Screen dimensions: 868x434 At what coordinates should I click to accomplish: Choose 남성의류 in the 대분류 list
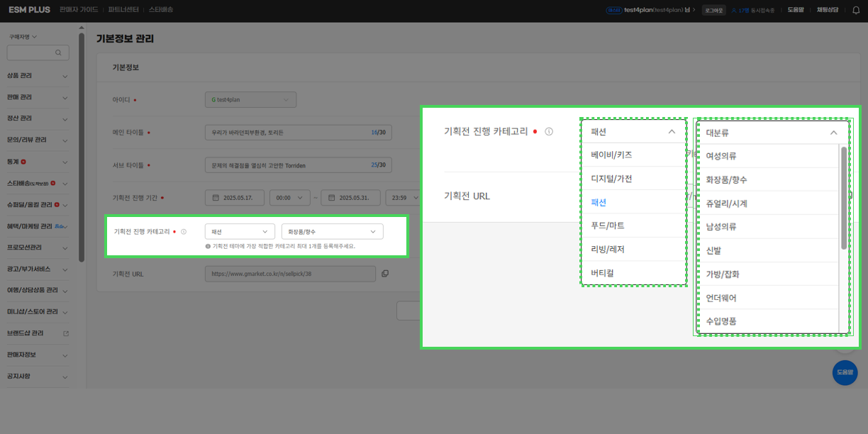tap(767, 227)
